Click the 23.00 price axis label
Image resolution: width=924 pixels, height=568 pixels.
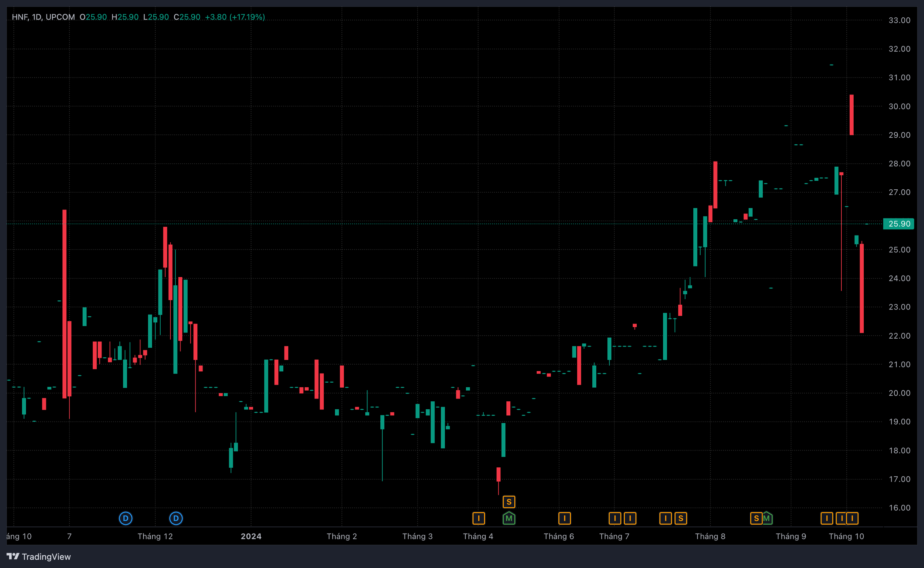pos(899,307)
